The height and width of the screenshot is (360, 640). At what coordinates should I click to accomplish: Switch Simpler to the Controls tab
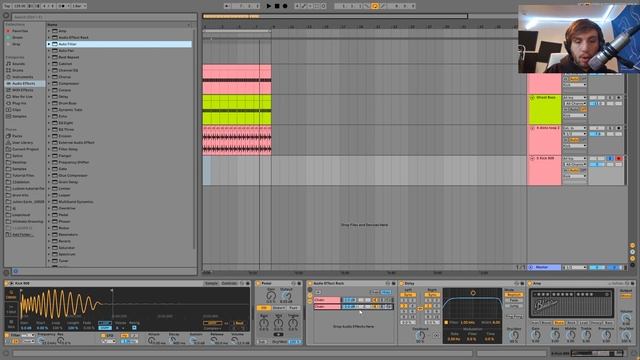coord(229,283)
